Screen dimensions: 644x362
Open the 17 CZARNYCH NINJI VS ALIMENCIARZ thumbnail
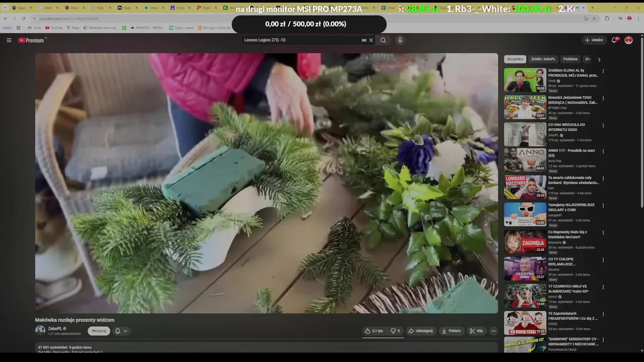[525, 295]
